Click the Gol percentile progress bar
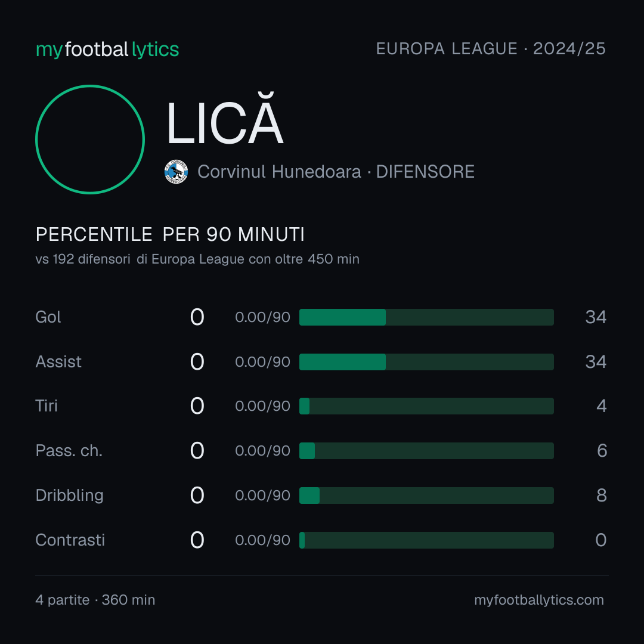The width and height of the screenshot is (644, 644). coord(426,317)
